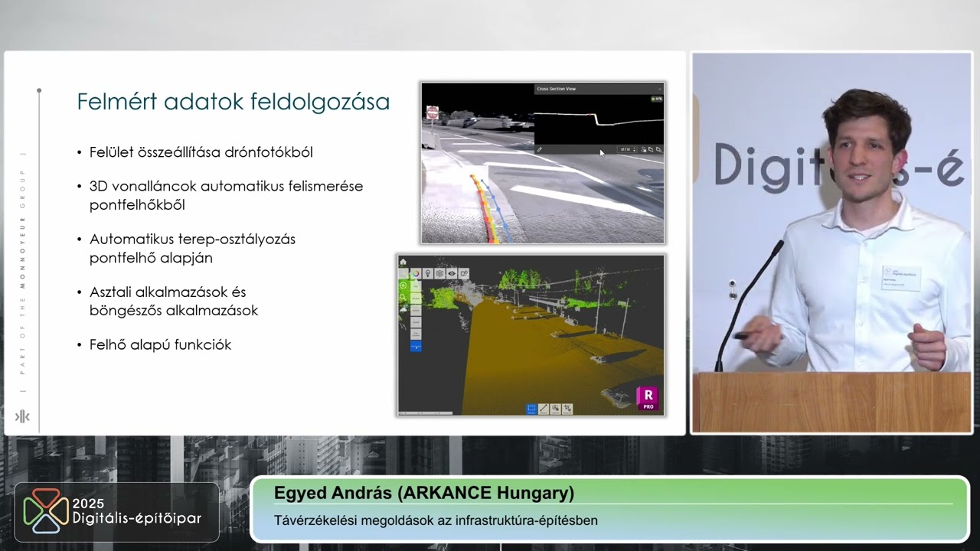Open the lightbulb lighting settings tool
This screenshot has width=980, height=551.
(428, 273)
